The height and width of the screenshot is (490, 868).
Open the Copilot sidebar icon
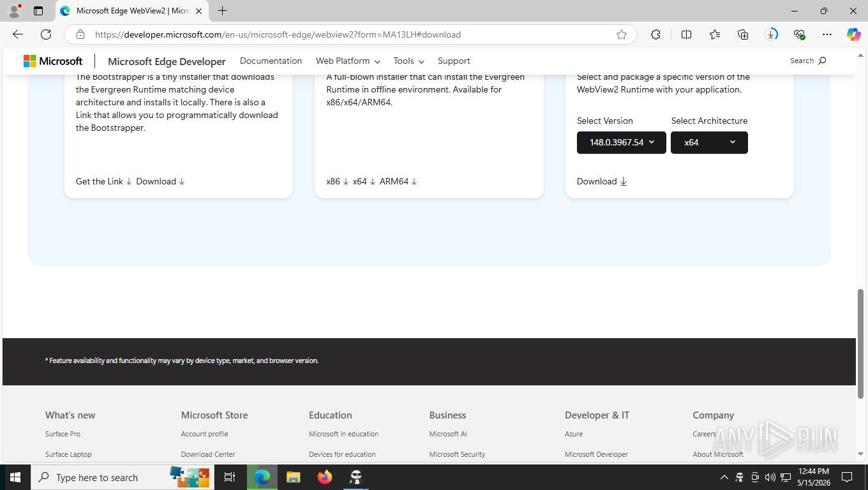click(853, 34)
